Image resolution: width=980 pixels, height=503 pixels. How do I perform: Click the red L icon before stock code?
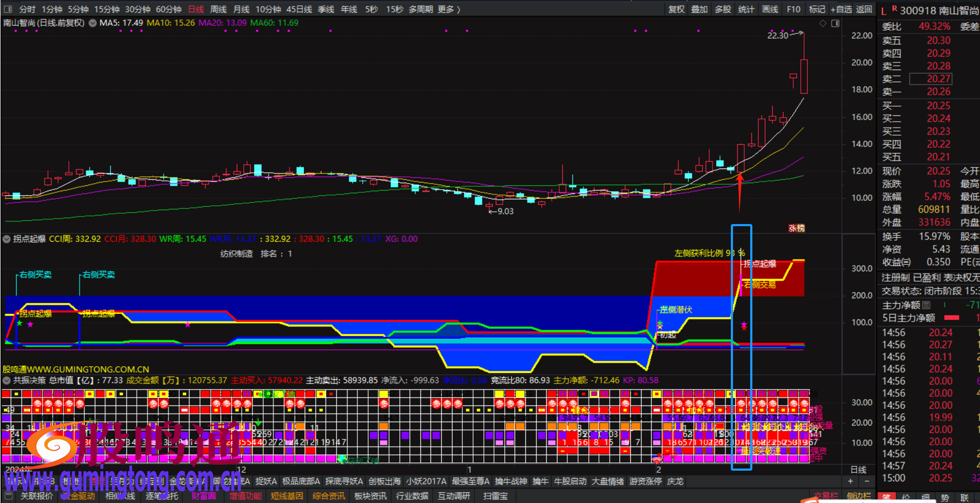pos(884,11)
